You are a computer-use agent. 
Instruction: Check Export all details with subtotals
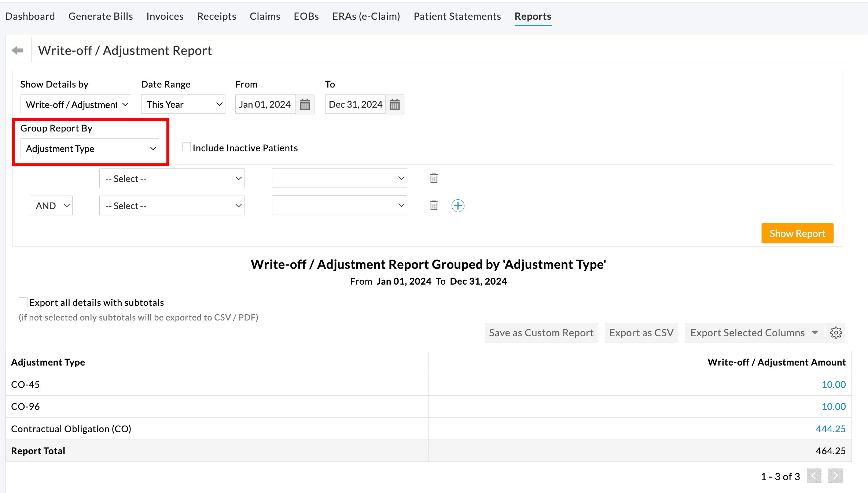(23, 301)
